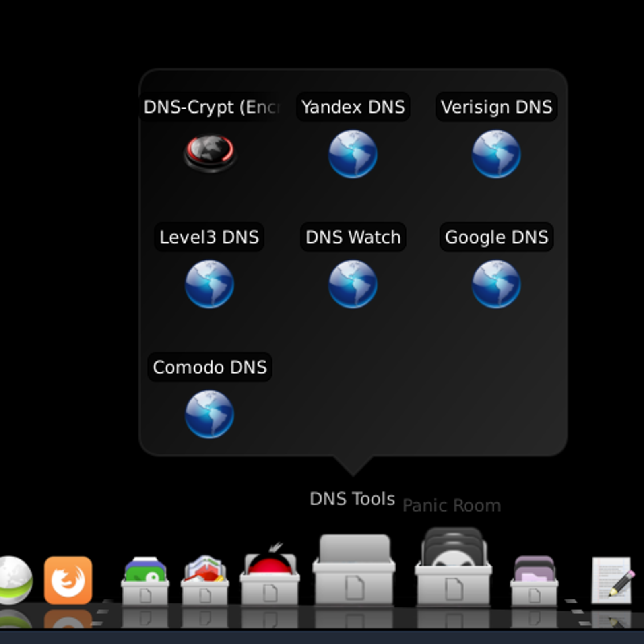
Task: Click the DNS-Crypt (Encr label
Action: click(211, 107)
